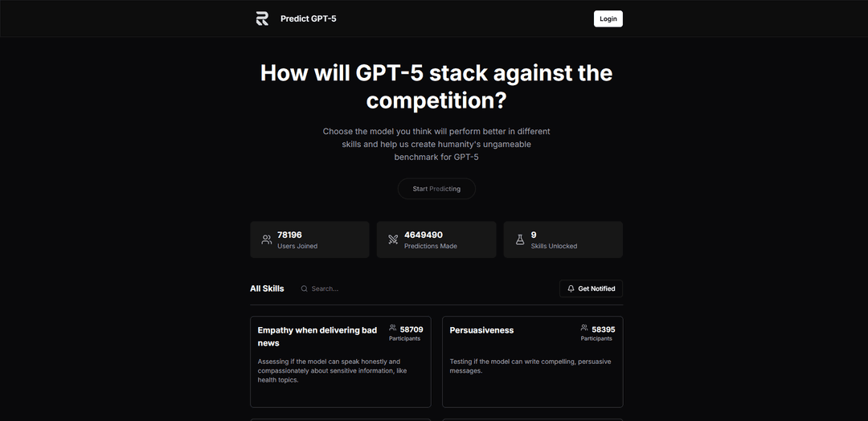Select the All Skills heading tab

coord(267,288)
